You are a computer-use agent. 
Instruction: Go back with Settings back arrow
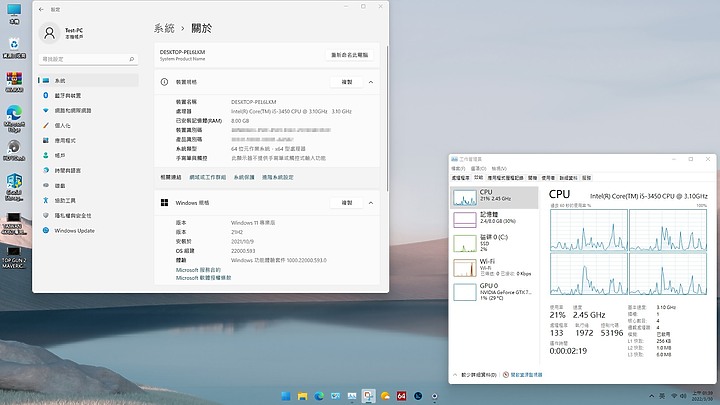pos(41,9)
